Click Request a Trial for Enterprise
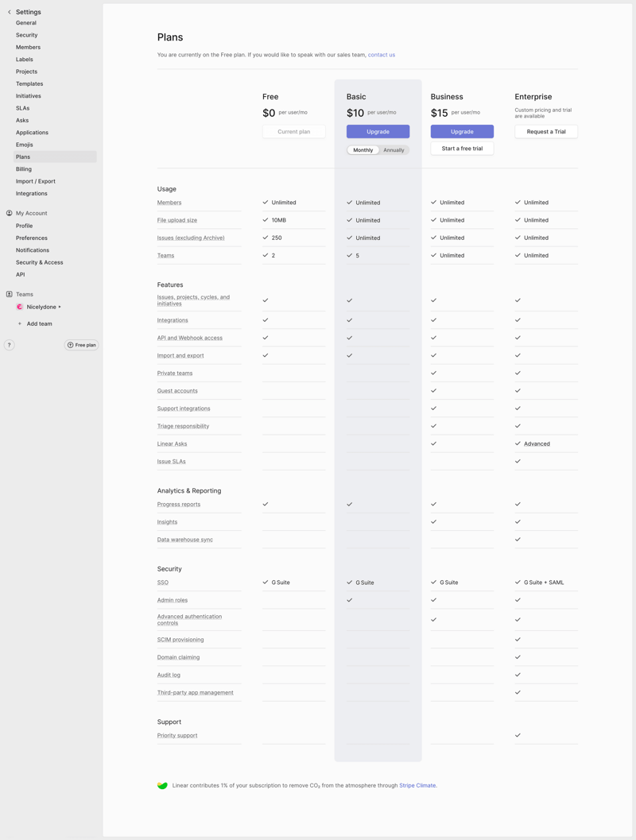 546,131
